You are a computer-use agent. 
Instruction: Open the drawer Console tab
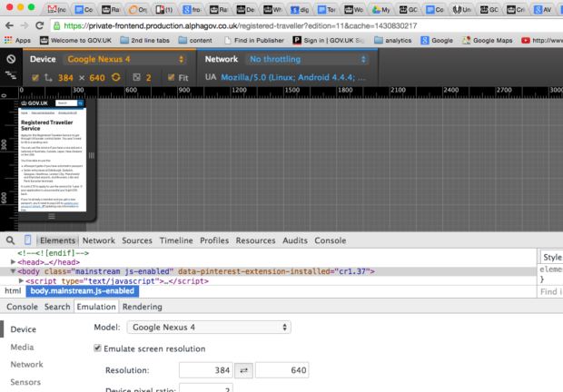tap(23, 307)
